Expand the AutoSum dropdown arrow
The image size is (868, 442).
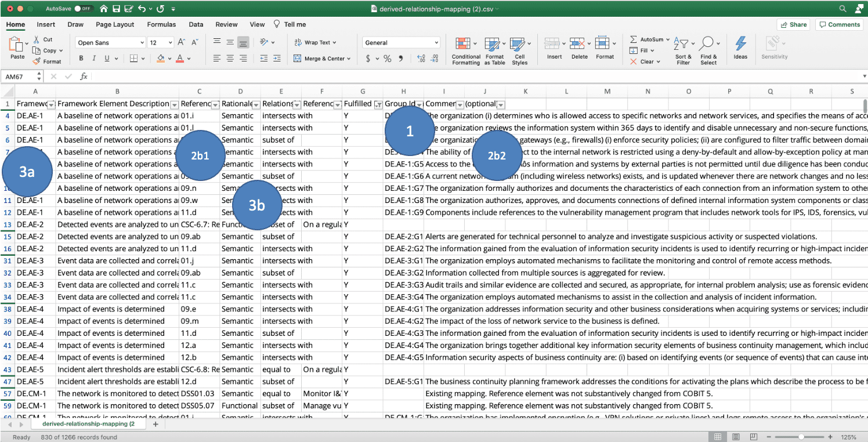click(x=668, y=40)
